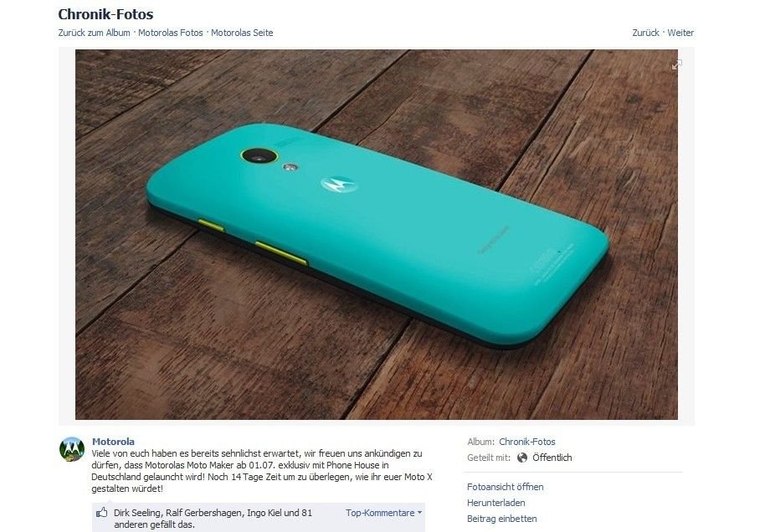
Task: Open the Motorola name link
Action: coord(114,442)
